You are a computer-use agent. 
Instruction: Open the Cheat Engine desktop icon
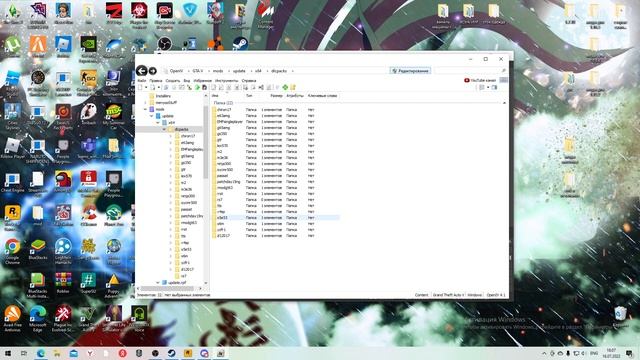(x=13, y=182)
